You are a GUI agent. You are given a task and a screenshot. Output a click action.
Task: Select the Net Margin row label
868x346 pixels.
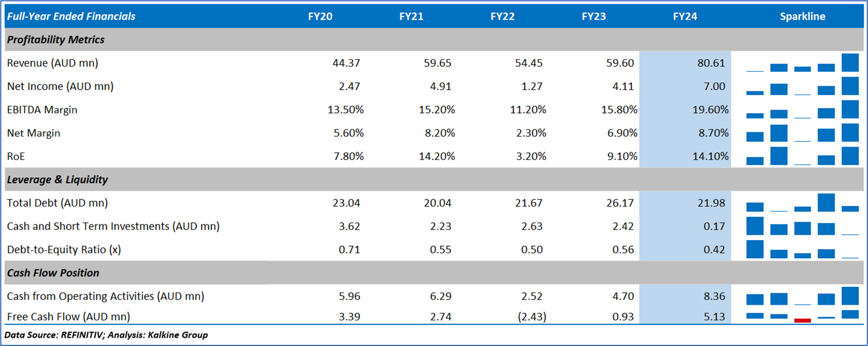click(x=34, y=133)
